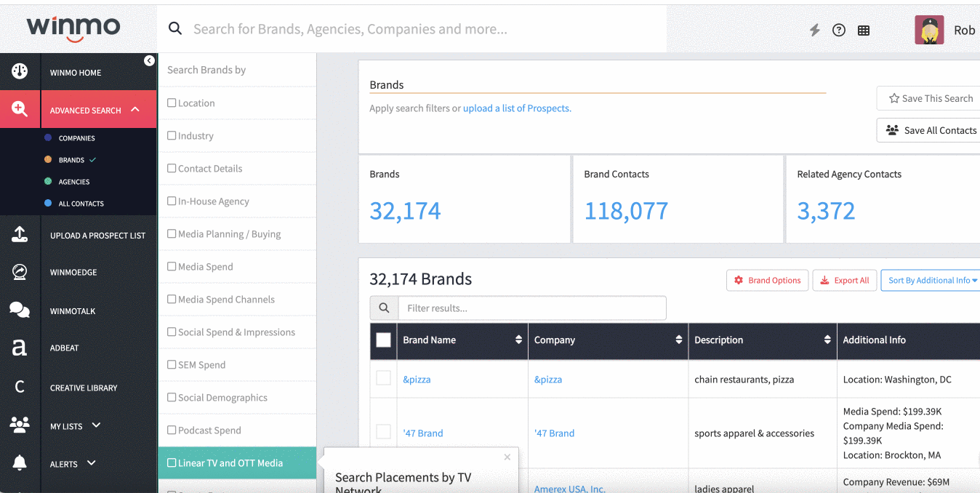Click the WinmoTalk chat bubbles icon
This screenshot has width=980, height=493.
coord(20,310)
